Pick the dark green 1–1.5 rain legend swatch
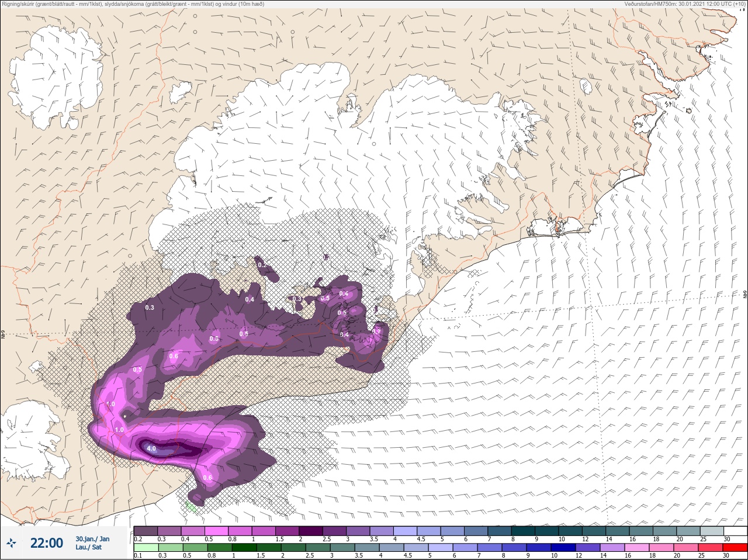This screenshot has height=560, width=748. 244,548
